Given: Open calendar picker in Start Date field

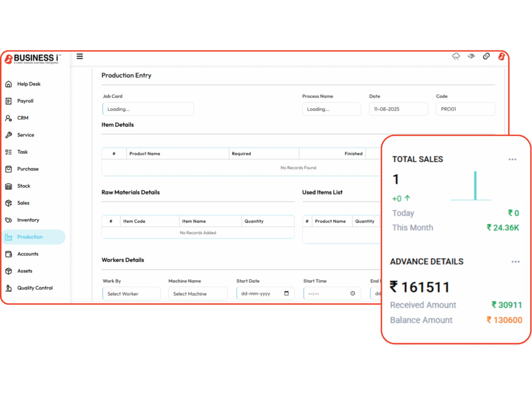Looking at the screenshot, I should pos(286,294).
